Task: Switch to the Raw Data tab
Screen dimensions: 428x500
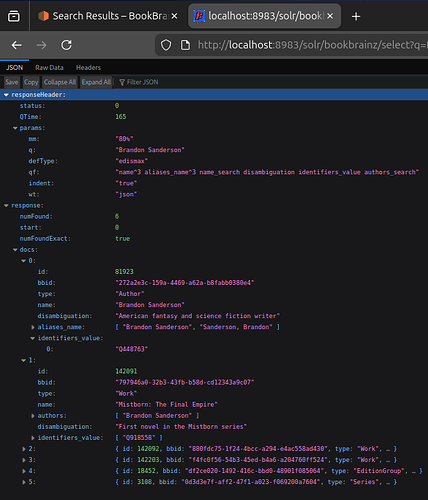Action: point(49,68)
